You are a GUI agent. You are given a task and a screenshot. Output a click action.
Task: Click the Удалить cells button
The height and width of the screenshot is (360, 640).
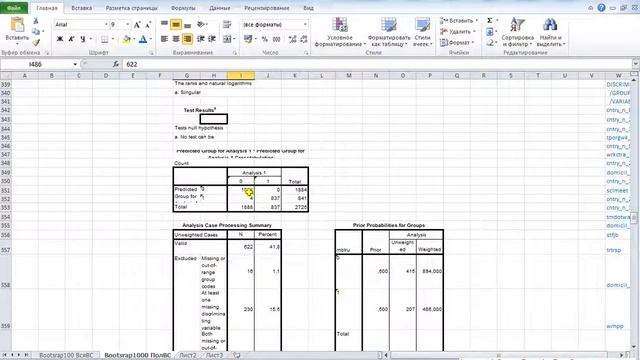point(458,31)
